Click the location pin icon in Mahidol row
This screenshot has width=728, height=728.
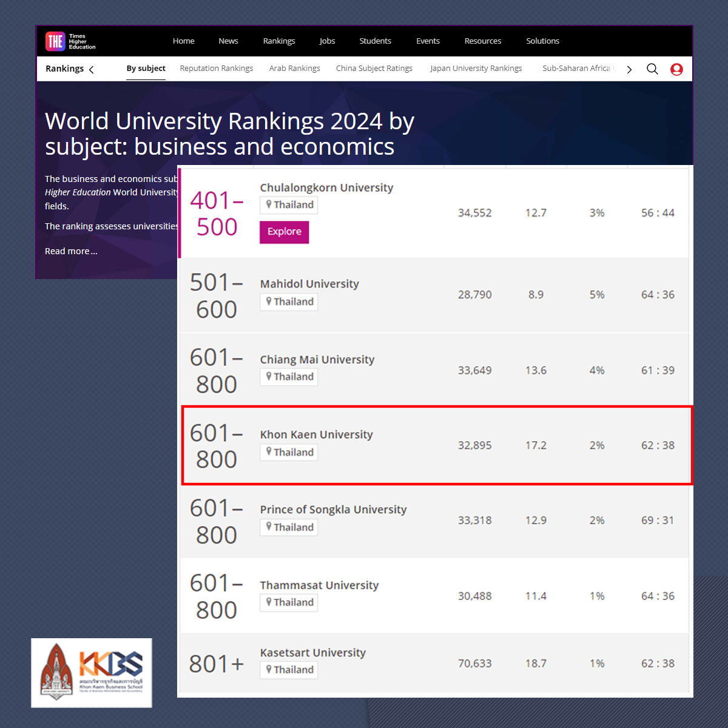pyautogui.click(x=269, y=301)
